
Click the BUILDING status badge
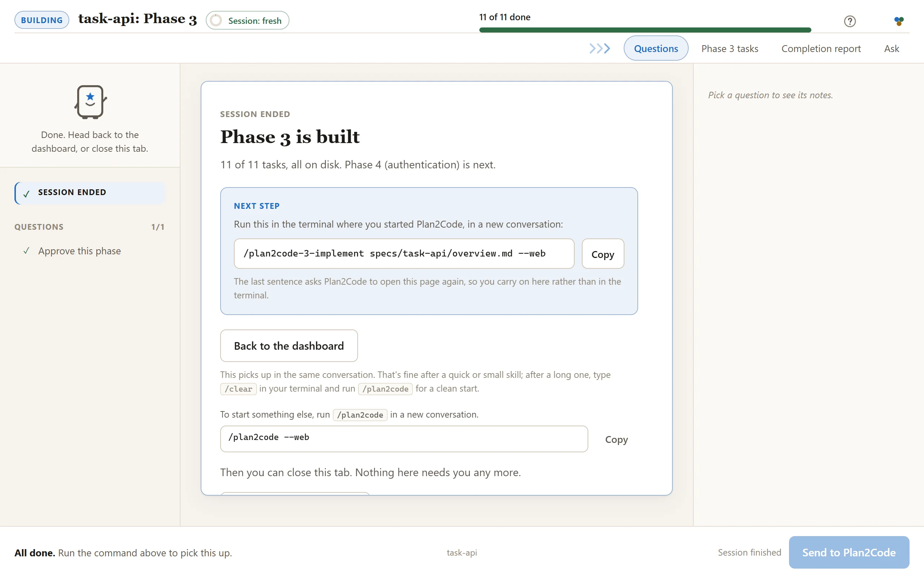pos(42,20)
